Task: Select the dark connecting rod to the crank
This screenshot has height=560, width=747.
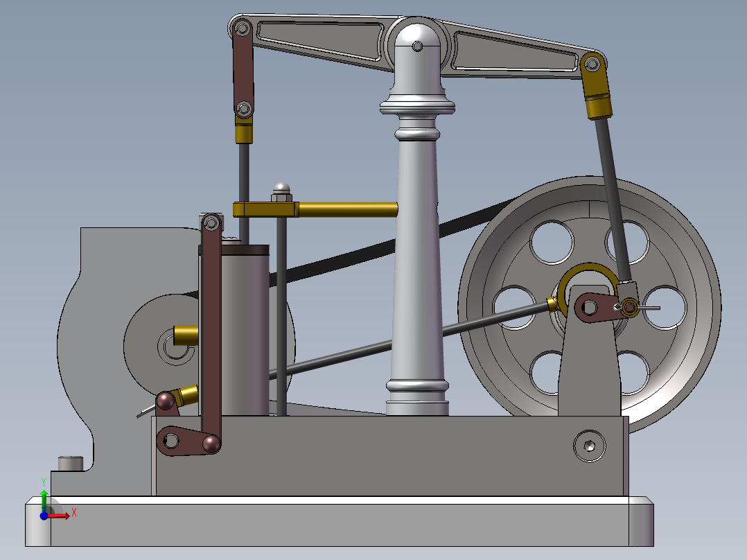Action: (613, 200)
